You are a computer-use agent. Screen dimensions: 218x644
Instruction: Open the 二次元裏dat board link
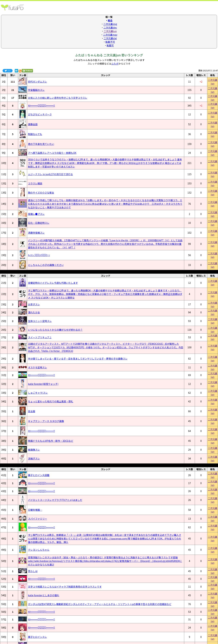pos(110,38)
